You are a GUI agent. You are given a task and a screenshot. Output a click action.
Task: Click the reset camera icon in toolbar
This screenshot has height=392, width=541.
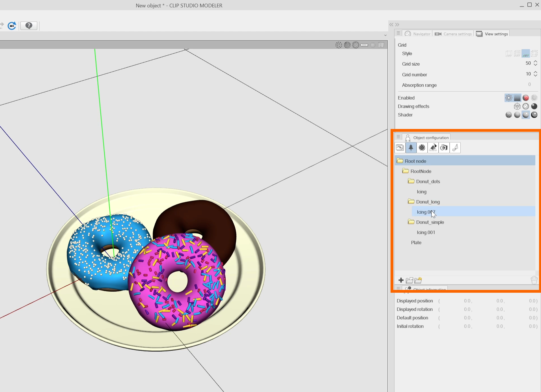[12, 26]
